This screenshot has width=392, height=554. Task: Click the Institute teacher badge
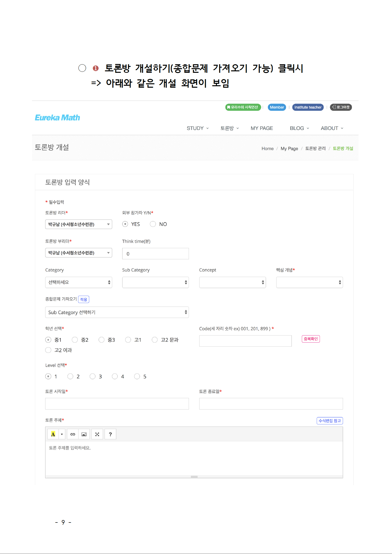tap(308, 107)
